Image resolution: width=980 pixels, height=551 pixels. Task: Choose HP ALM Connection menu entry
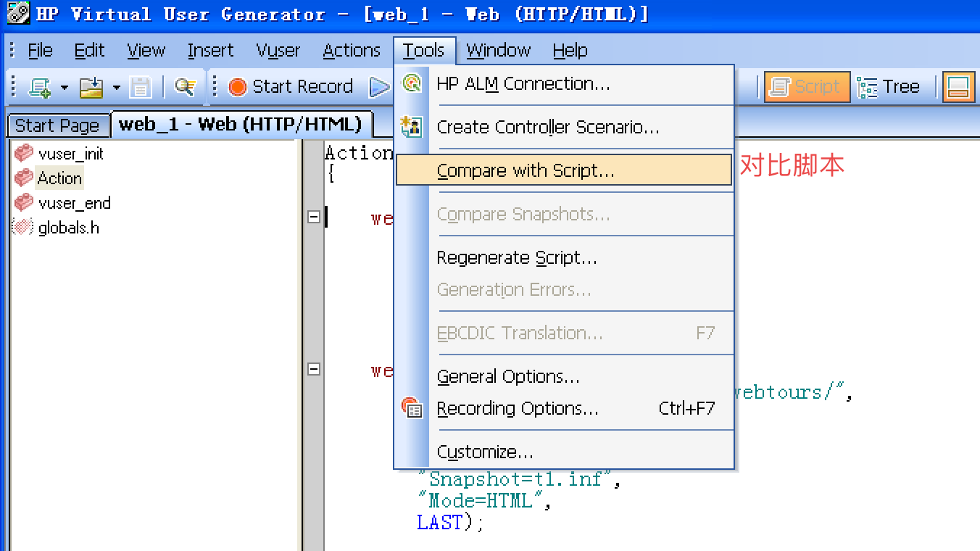click(x=564, y=84)
